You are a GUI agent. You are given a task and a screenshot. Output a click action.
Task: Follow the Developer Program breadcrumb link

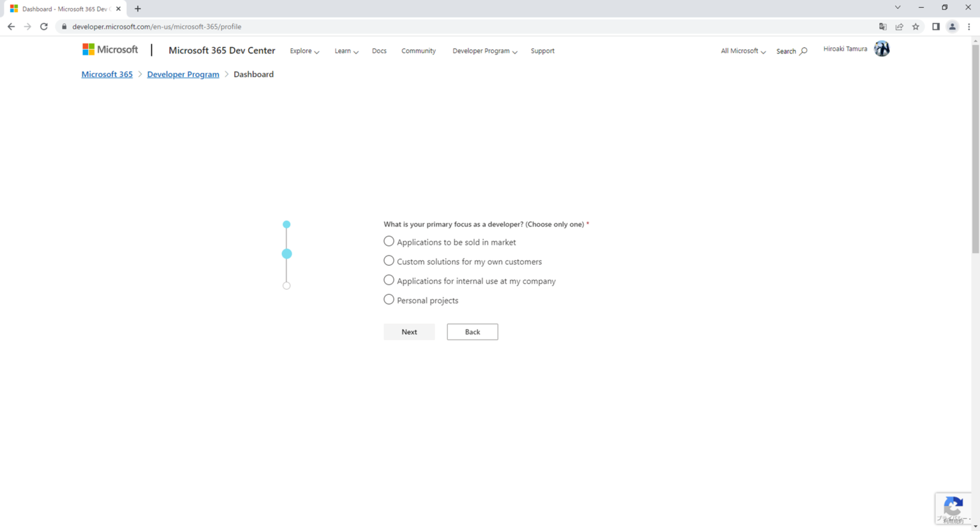coord(183,74)
